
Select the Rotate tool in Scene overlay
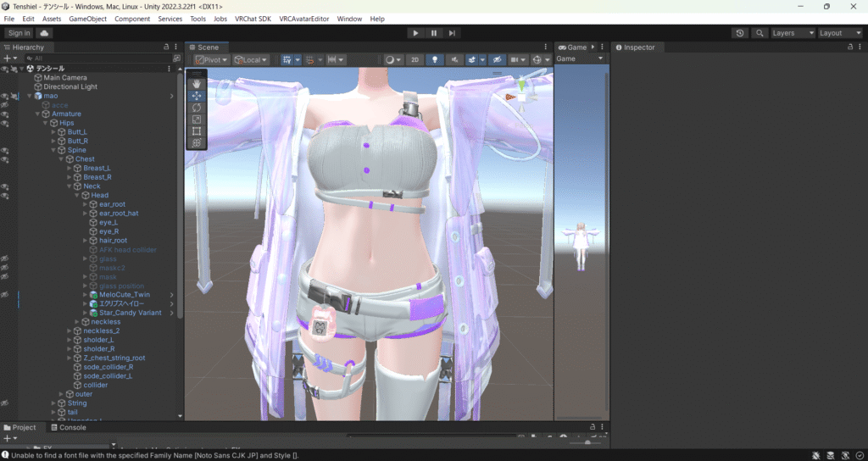(x=197, y=108)
